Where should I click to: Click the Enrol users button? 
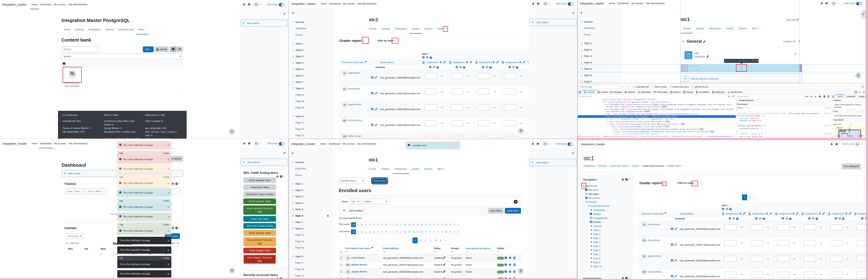379,181
